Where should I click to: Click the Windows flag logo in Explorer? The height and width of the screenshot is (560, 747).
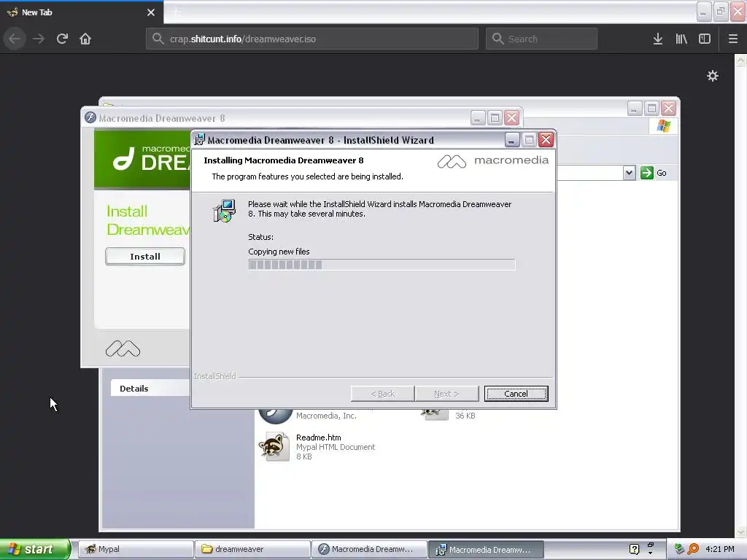point(664,125)
